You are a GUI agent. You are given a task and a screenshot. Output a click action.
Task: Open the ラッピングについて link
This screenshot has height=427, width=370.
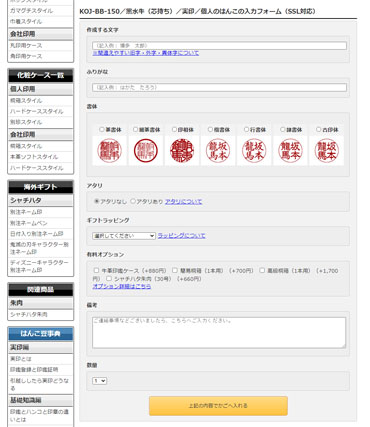coord(181,236)
